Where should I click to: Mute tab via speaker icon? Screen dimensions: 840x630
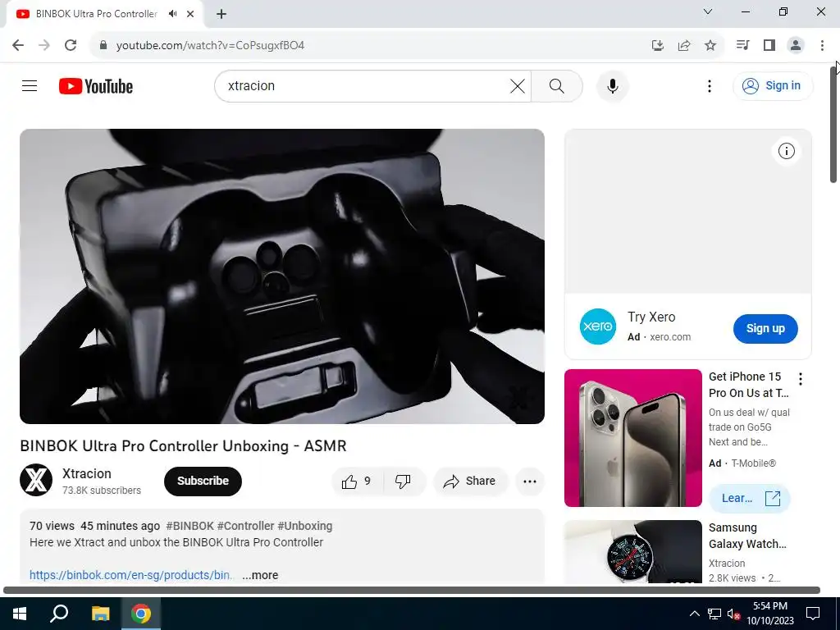click(x=172, y=14)
